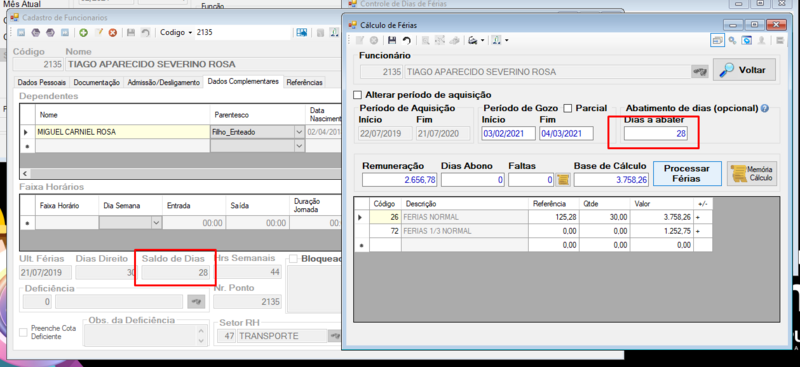Screen dimensions: 800x367
Task: Undo changes in Cálculo de Férias toolbar
Action: 407,40
